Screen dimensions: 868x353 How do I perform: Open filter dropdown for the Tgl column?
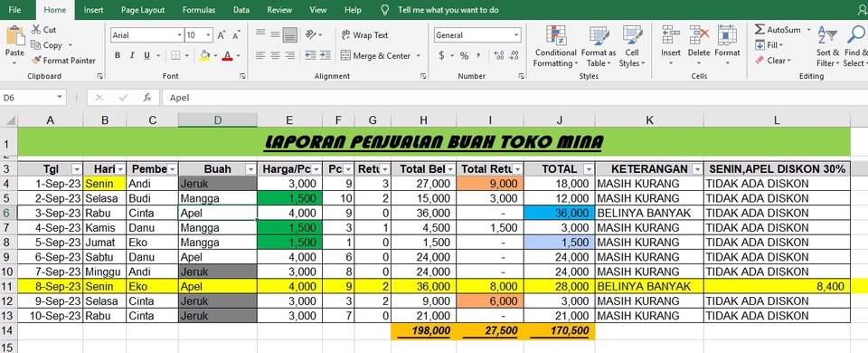76,169
